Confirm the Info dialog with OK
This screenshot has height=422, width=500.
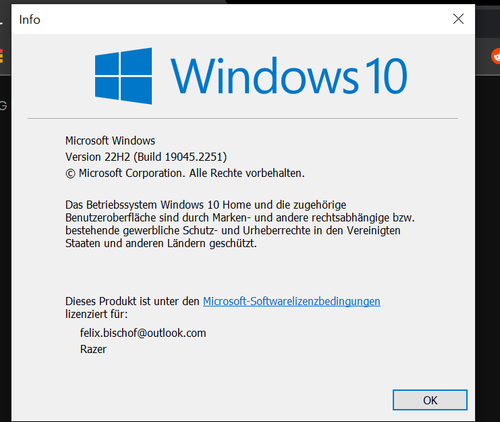click(x=430, y=400)
